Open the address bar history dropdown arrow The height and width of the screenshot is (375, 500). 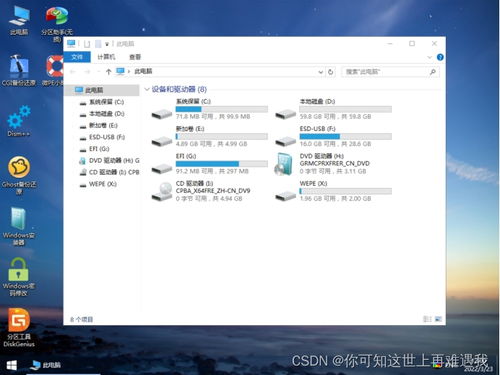tap(320, 72)
